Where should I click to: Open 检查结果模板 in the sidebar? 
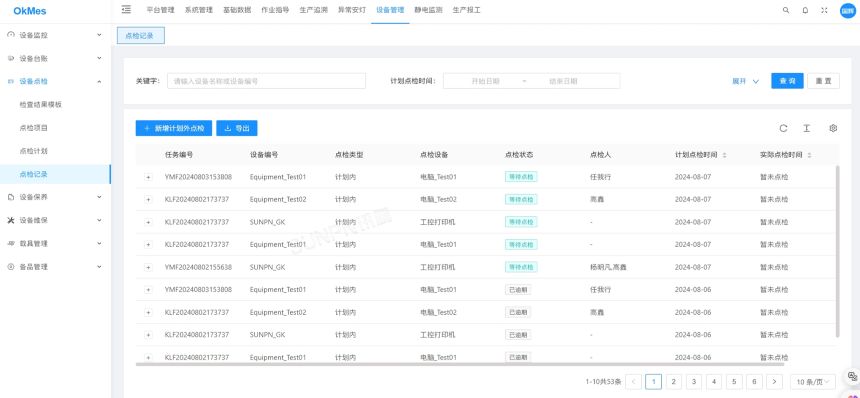(41, 104)
